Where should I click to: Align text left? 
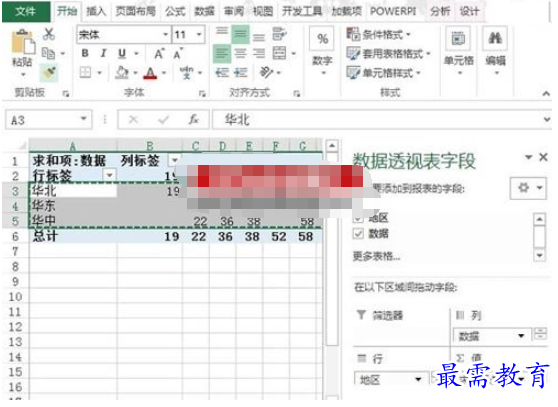[222, 54]
